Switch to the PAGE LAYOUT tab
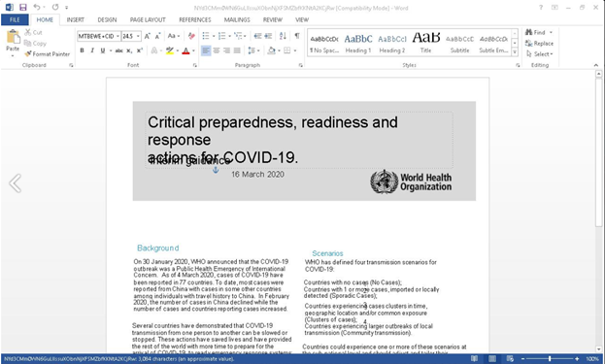 [x=148, y=19]
